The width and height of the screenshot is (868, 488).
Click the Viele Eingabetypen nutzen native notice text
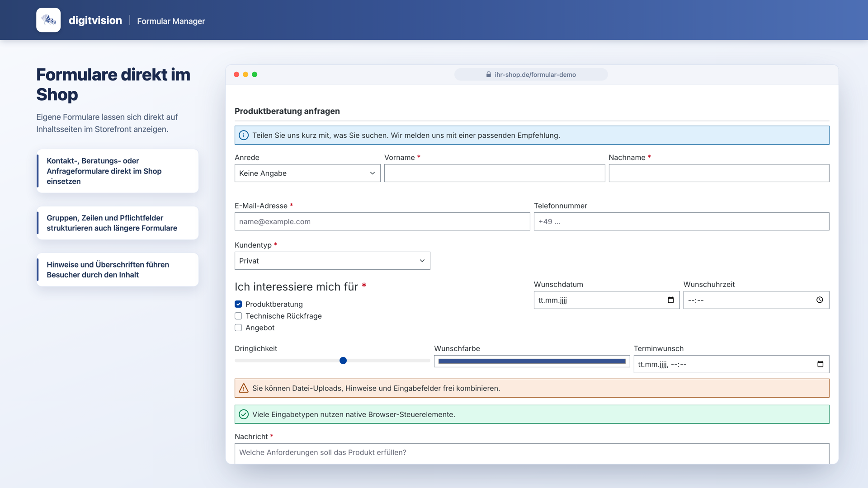point(354,414)
